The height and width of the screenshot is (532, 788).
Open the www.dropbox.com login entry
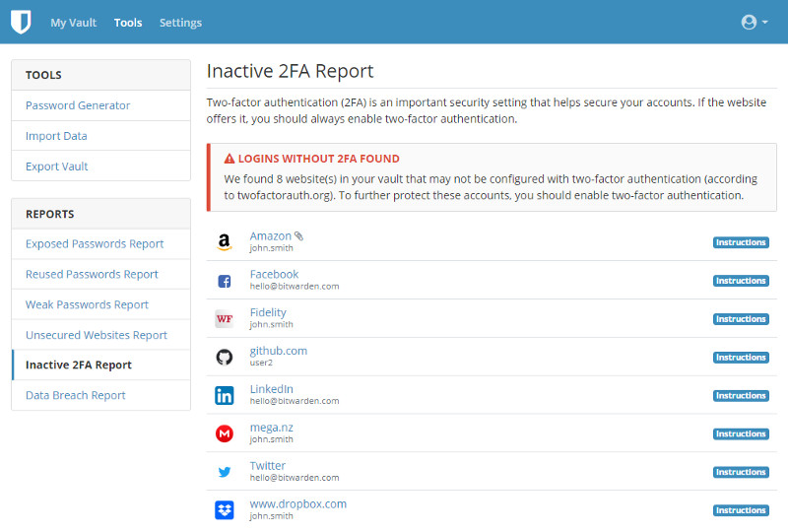click(x=297, y=503)
